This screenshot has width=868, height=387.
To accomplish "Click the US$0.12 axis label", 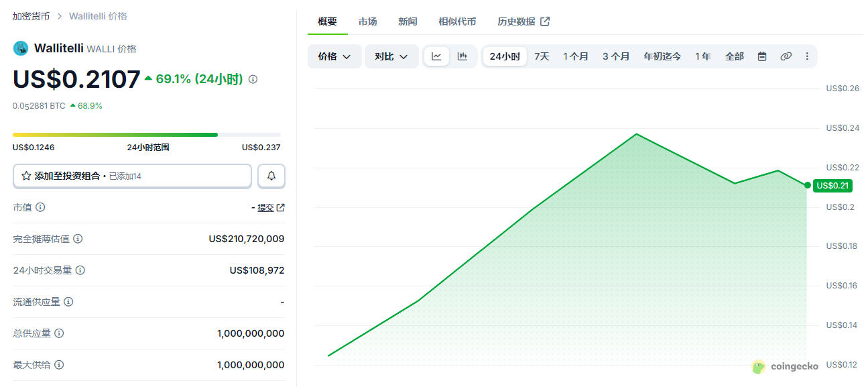I will coord(843,365).
